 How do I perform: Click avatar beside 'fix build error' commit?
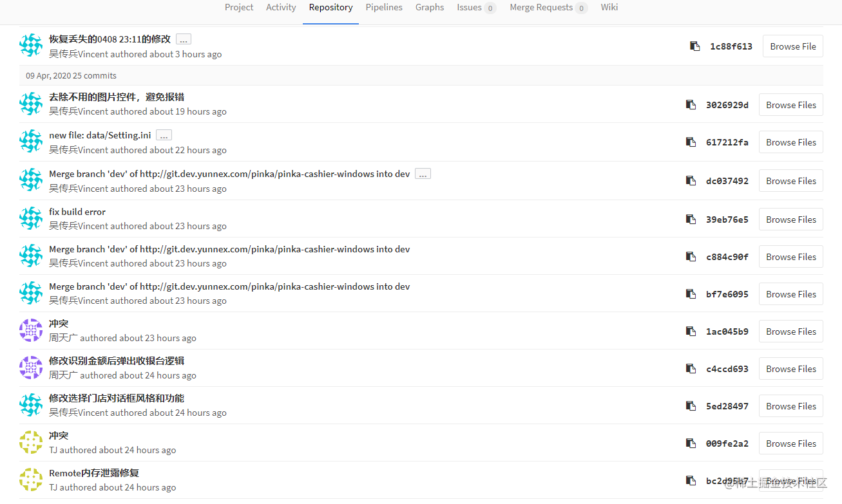pyautogui.click(x=31, y=218)
